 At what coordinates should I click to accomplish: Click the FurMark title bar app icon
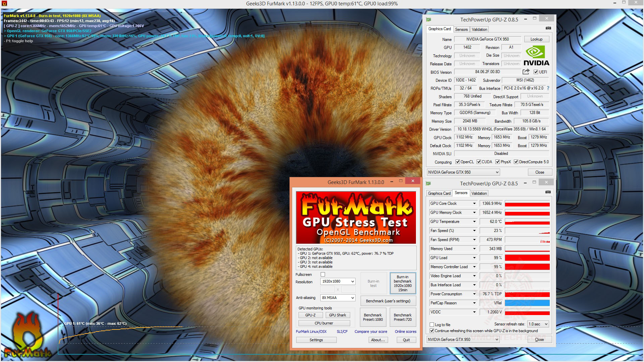[x=4, y=4]
